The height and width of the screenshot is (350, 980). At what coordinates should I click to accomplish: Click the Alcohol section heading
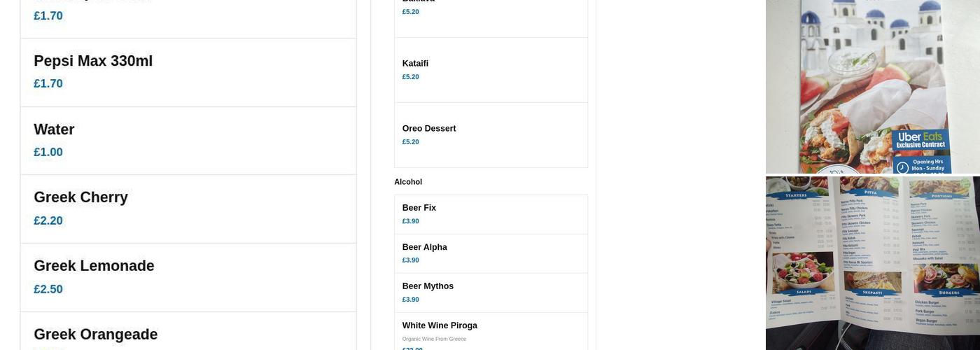[x=408, y=182]
